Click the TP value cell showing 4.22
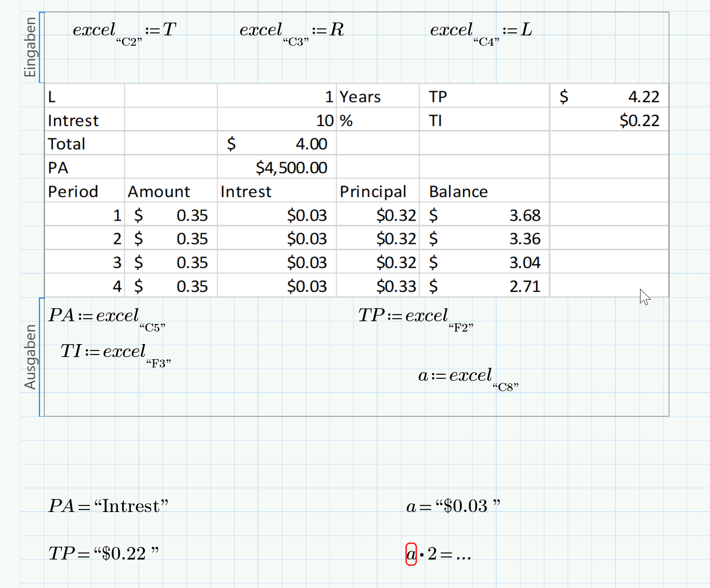710x588 pixels. [609, 97]
